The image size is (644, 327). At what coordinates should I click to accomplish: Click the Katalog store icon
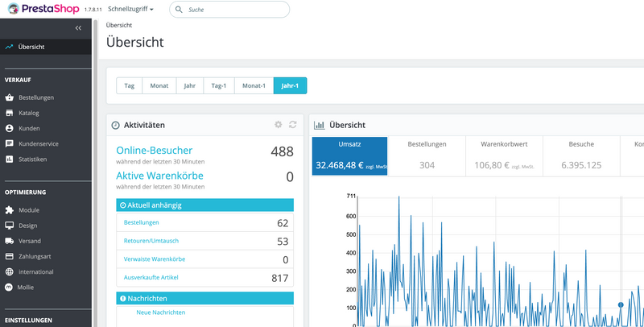(10, 113)
